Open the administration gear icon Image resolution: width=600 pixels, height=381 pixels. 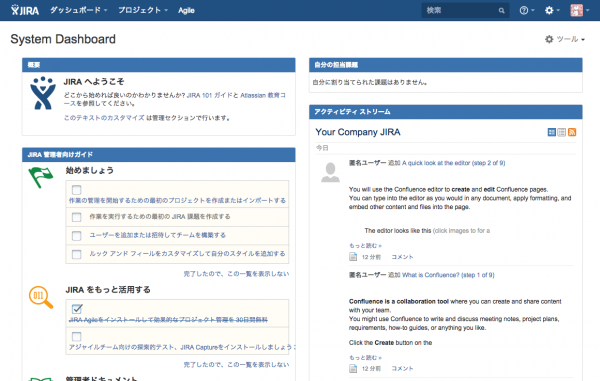(x=549, y=10)
